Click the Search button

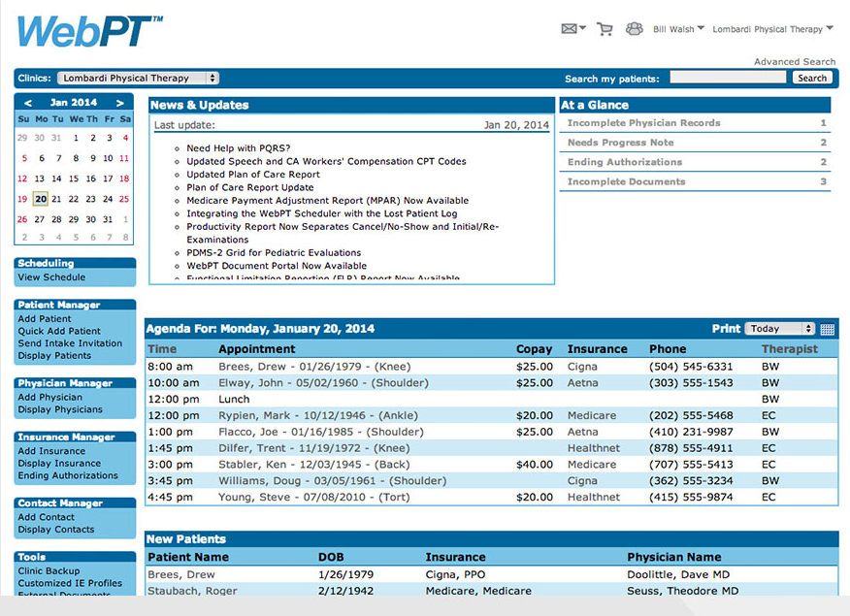(x=812, y=78)
